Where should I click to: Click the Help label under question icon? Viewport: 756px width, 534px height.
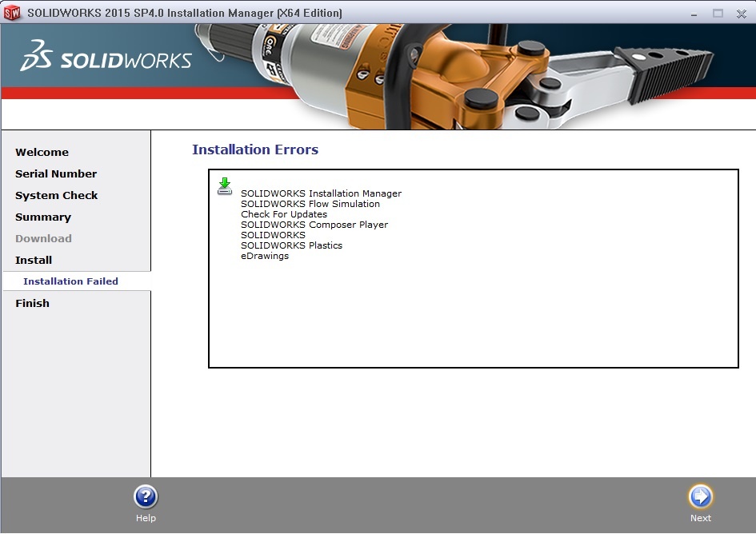146,518
